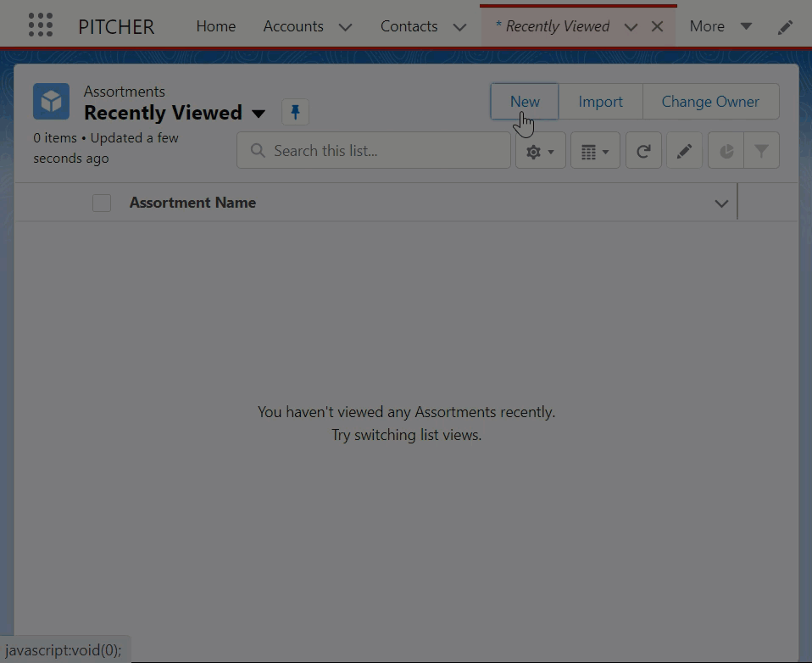Screen dimensions: 812x663
Task: Open the App Launcher grid icon
Action: point(40,25)
